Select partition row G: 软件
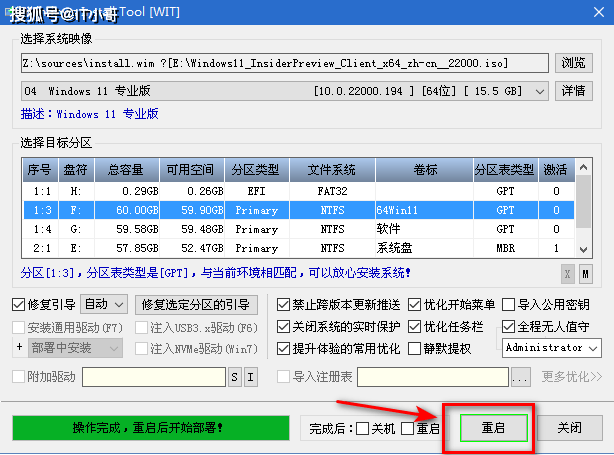The width and height of the screenshot is (614, 455). pos(298,229)
